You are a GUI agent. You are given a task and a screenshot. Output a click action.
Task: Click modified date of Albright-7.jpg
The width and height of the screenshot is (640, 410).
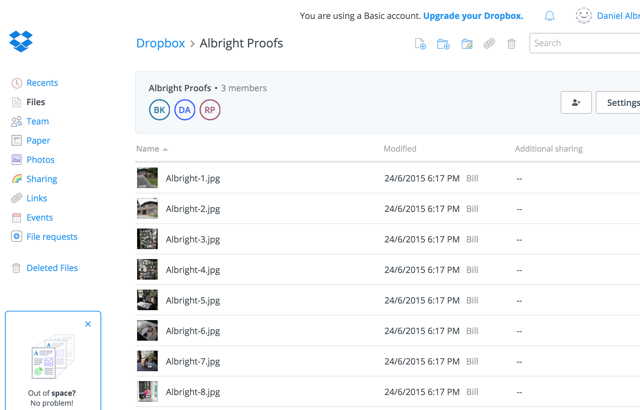pos(422,361)
